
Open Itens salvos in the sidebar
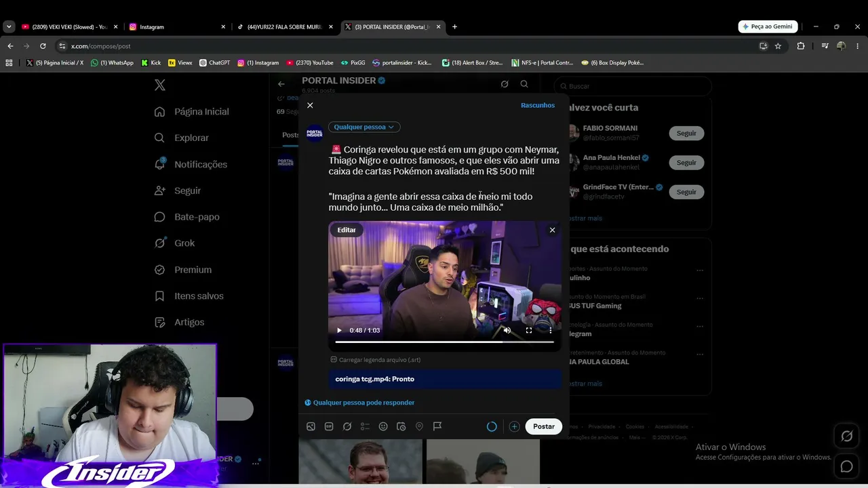coord(189,296)
